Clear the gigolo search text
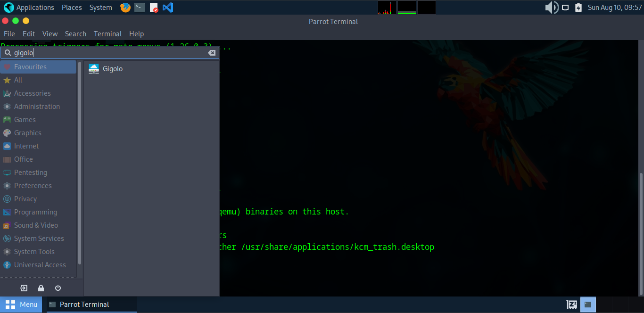The width and height of the screenshot is (644, 313). tap(212, 53)
